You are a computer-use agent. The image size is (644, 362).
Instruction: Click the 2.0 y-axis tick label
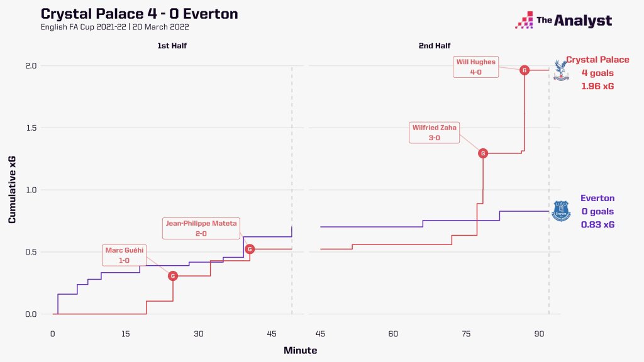pos(31,65)
